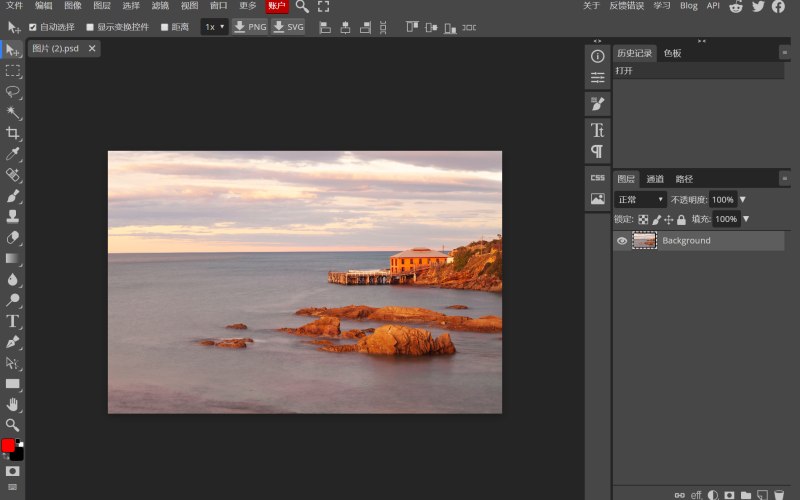The width and height of the screenshot is (800, 500).
Task: Open the blend mode 正常 dropdown
Action: [x=640, y=199]
